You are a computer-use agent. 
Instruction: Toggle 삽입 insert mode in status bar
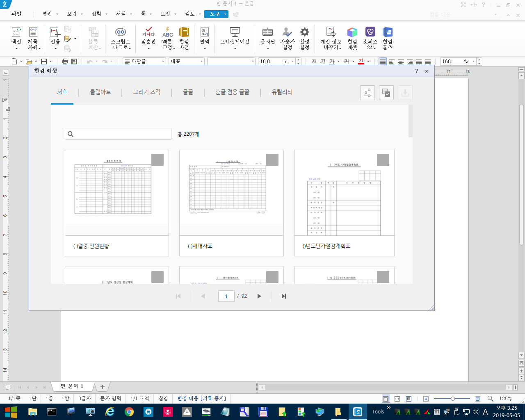pos(163,399)
